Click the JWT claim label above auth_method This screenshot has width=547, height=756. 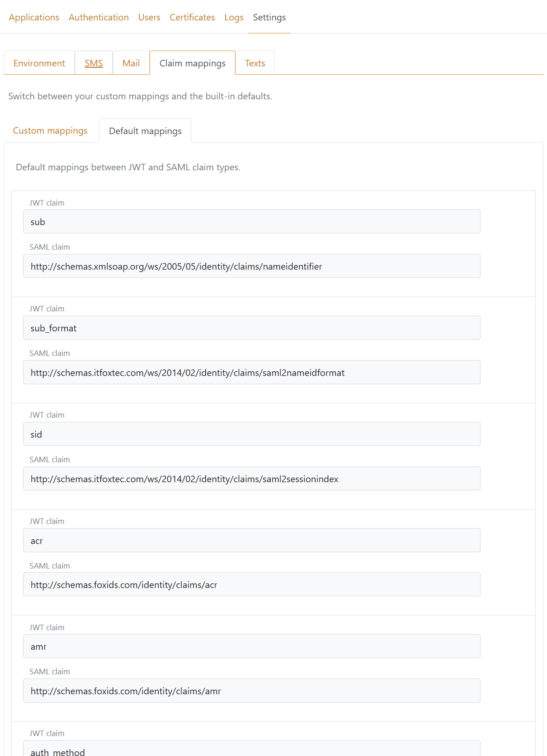pos(47,733)
